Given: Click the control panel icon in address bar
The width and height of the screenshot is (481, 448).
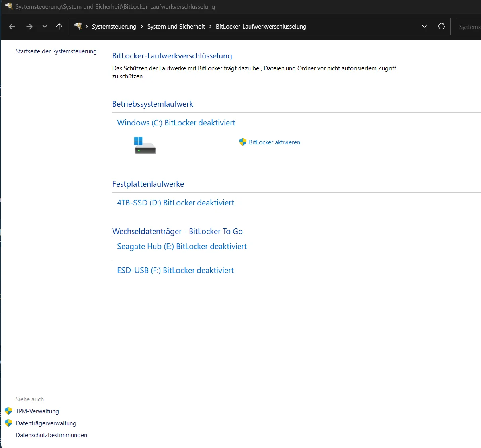Looking at the screenshot, I should pyautogui.click(x=78, y=26).
